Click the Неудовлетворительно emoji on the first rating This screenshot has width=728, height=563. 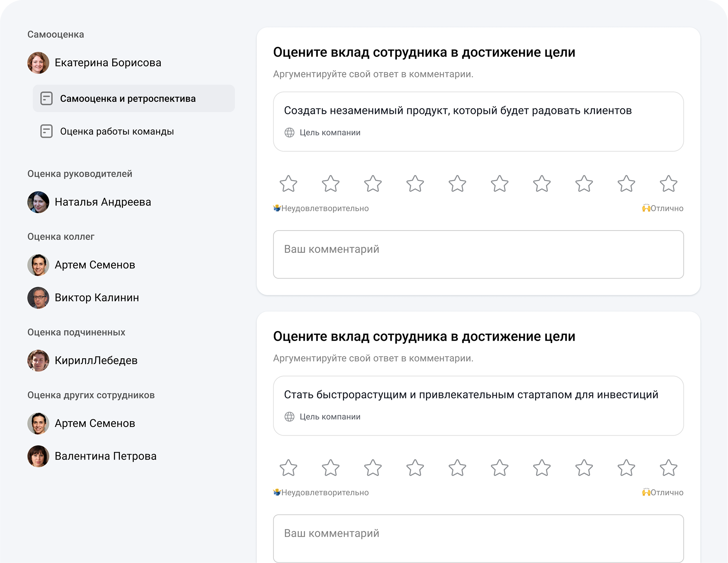coord(277,208)
